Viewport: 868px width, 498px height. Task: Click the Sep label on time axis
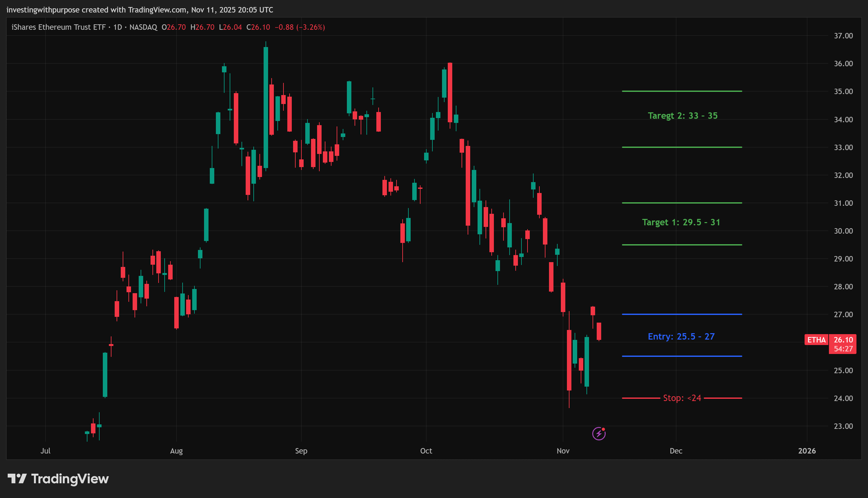(x=301, y=451)
